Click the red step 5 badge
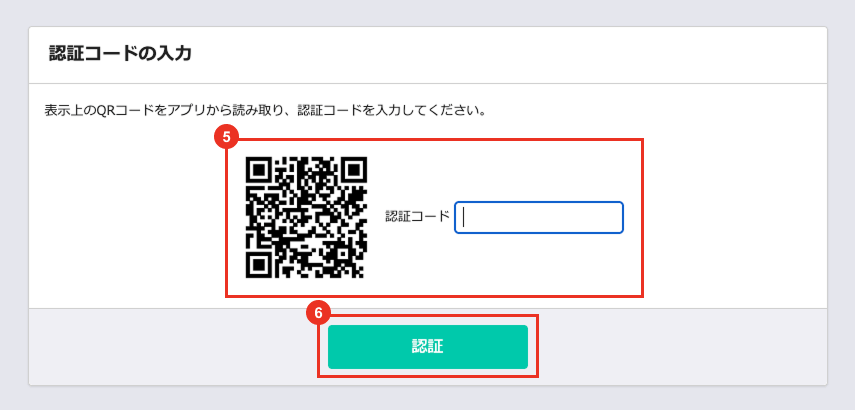This screenshot has height=410, width=855. point(226,138)
